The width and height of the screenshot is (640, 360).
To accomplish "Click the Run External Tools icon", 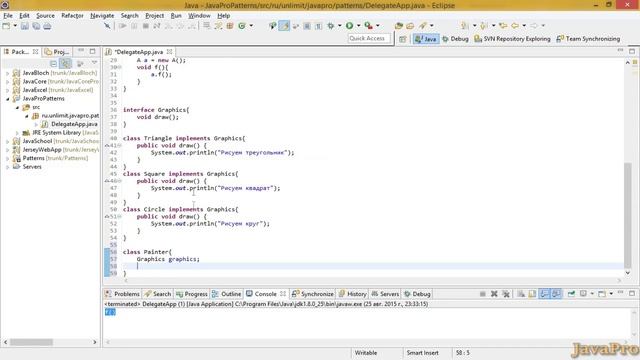I will tap(369, 26).
